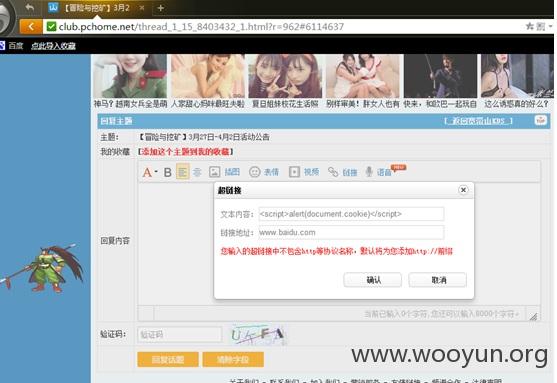Click the browser back arrow icon

(30, 7)
